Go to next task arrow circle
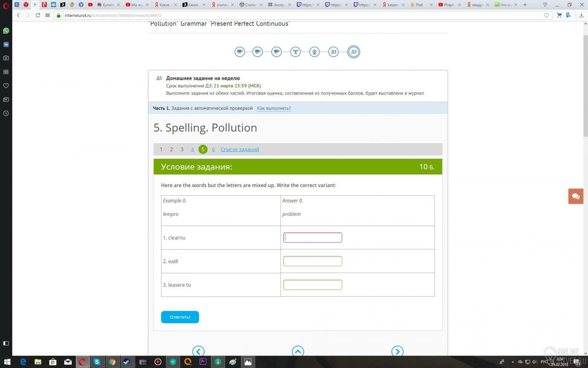The width and height of the screenshot is (588, 368). [x=397, y=351]
